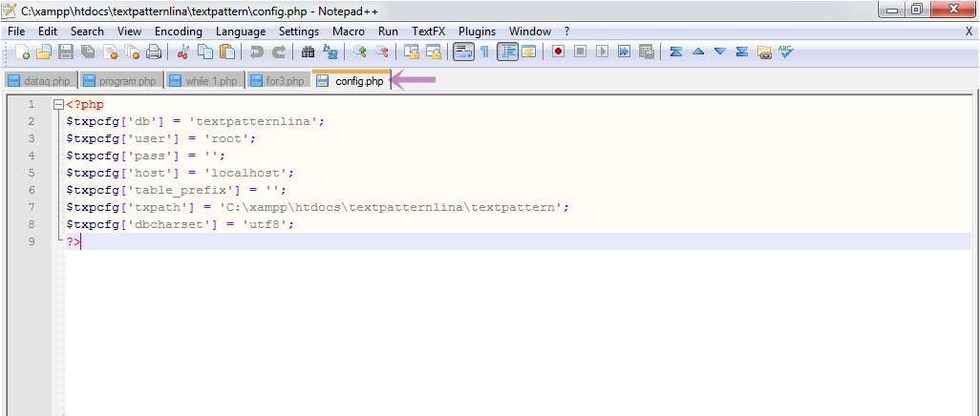Toggle show all characters pilcrow button
The width and height of the screenshot is (980, 416).
[484, 52]
